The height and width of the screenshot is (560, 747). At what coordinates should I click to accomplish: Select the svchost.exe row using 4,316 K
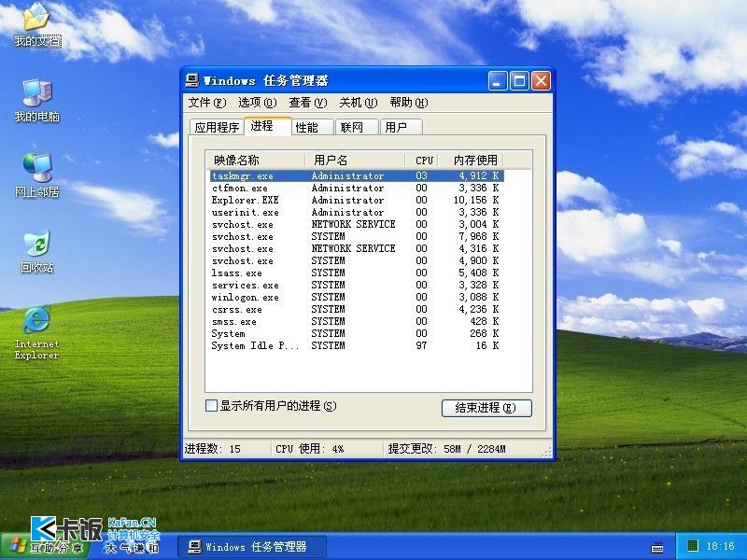pyautogui.click(x=357, y=248)
